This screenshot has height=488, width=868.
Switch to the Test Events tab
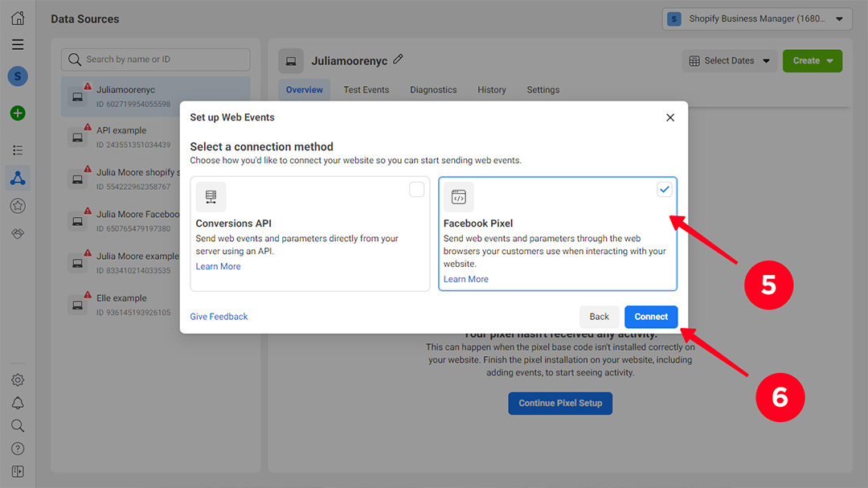[x=366, y=90]
